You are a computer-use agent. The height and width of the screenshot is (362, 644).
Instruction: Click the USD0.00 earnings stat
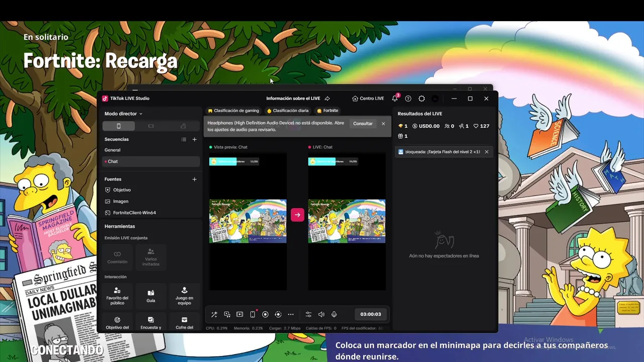click(x=426, y=126)
